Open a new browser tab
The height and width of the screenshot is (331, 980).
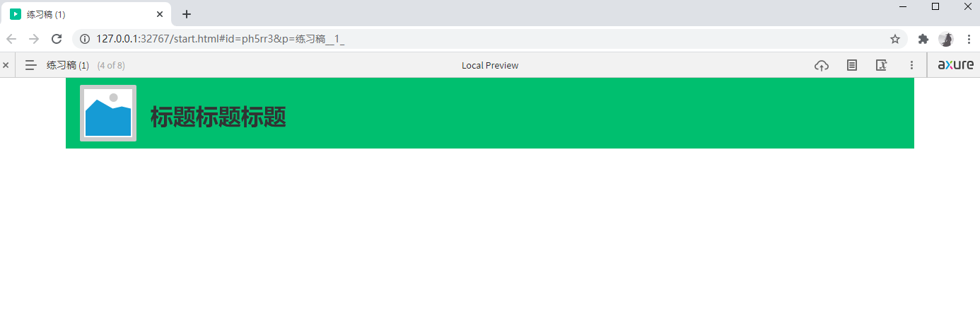187,14
